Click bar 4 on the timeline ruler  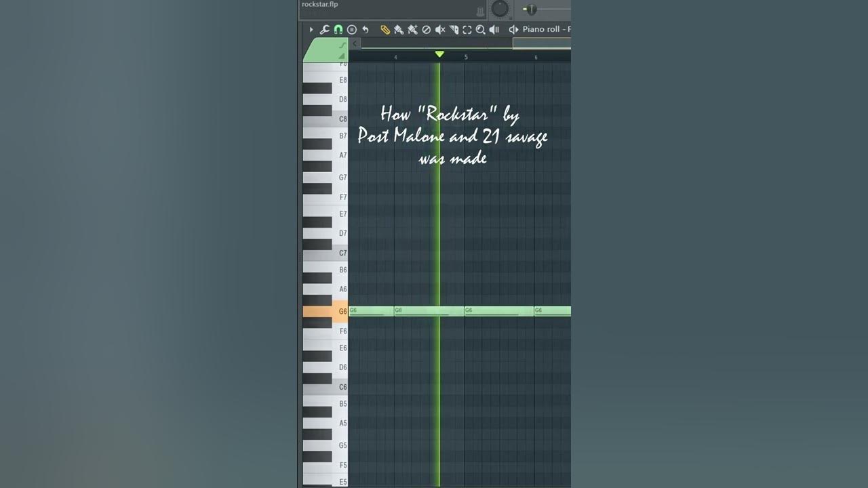tap(395, 57)
